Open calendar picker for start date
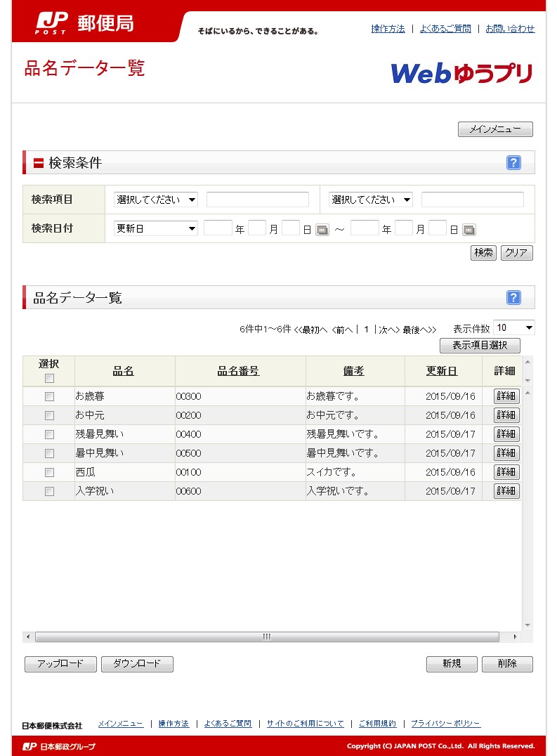557x756 pixels. (322, 230)
